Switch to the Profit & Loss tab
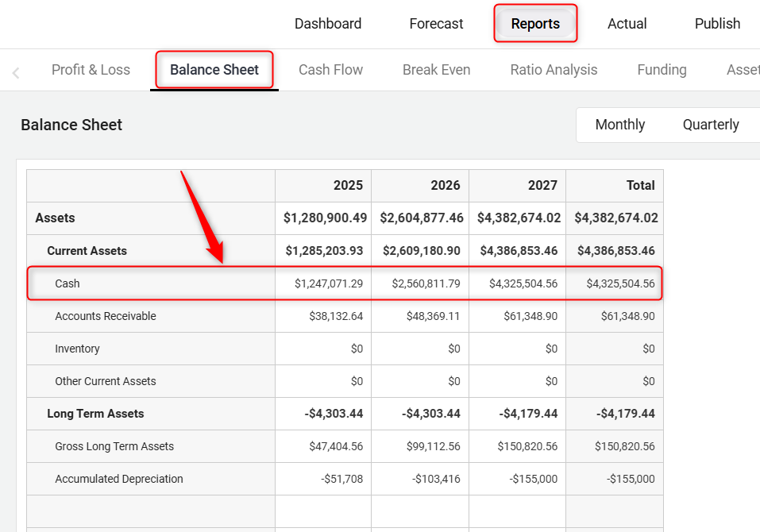760x532 pixels. [91, 70]
